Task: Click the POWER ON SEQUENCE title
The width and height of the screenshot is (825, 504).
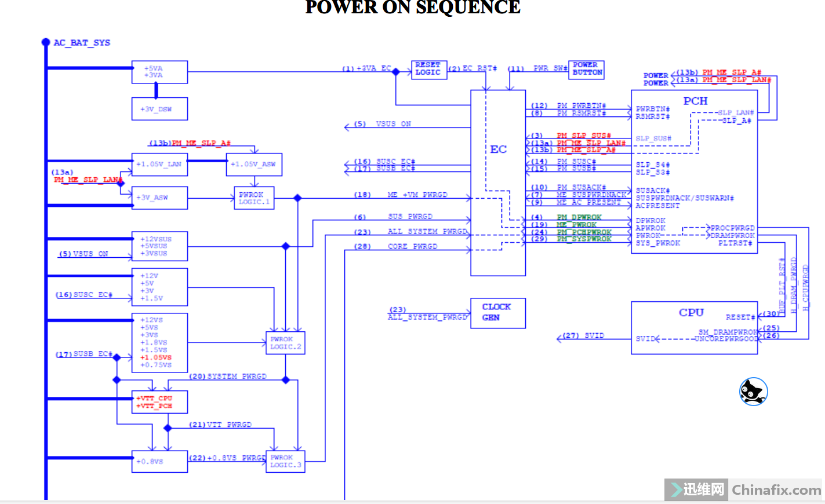Action: pos(413,8)
